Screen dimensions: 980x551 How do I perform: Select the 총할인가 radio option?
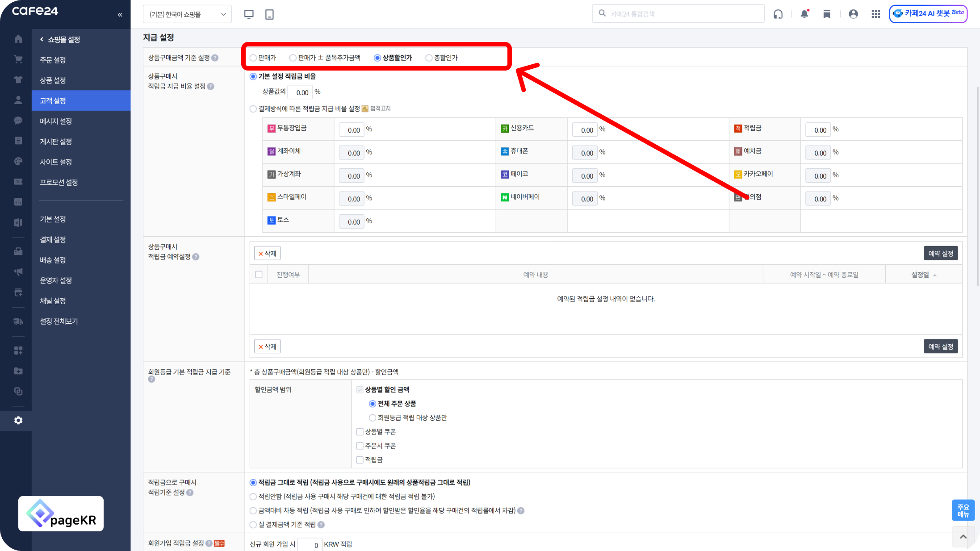tap(429, 58)
